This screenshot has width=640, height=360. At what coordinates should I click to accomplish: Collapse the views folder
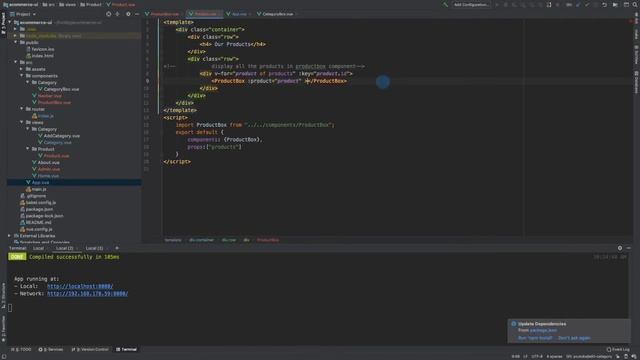click(x=22, y=122)
